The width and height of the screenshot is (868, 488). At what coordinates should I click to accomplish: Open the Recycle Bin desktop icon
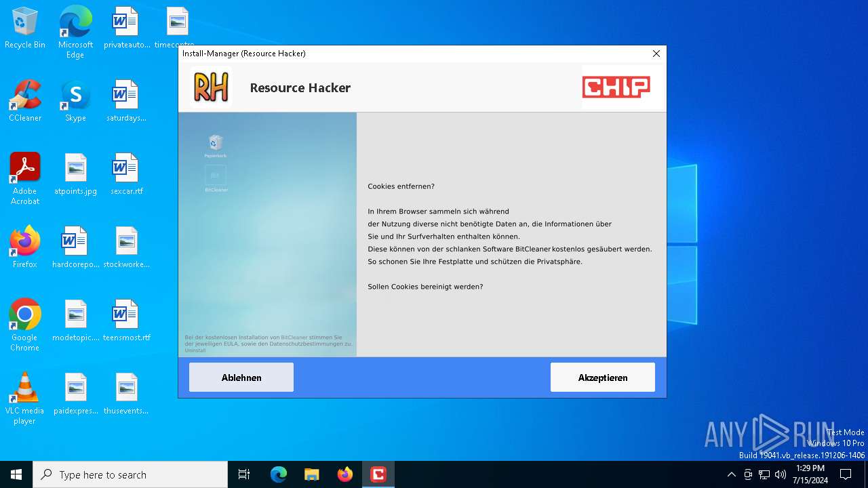pos(25,28)
